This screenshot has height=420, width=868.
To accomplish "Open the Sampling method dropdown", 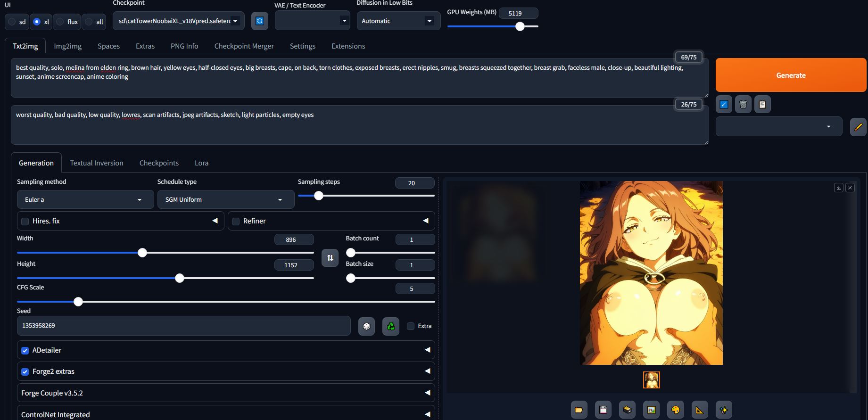I will point(85,199).
